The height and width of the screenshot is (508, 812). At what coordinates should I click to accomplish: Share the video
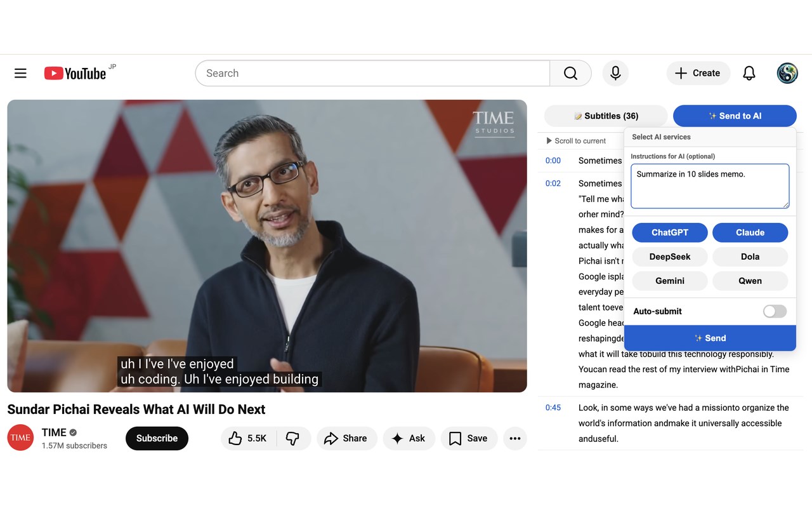coord(346,438)
